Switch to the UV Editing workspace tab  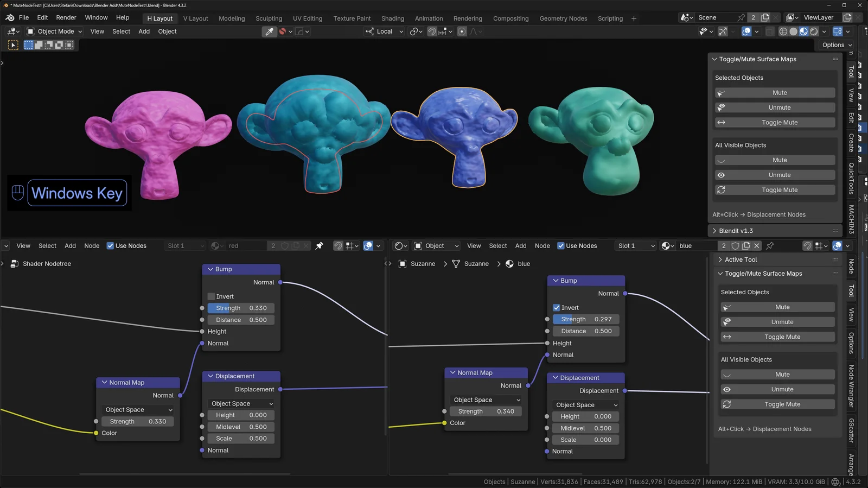coord(308,18)
